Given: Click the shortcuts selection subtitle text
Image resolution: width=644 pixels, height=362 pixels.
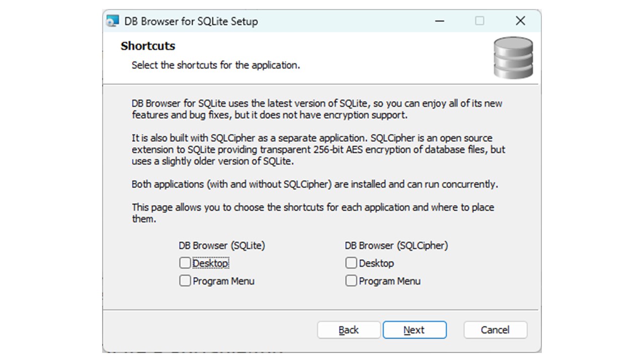Looking at the screenshot, I should (214, 65).
